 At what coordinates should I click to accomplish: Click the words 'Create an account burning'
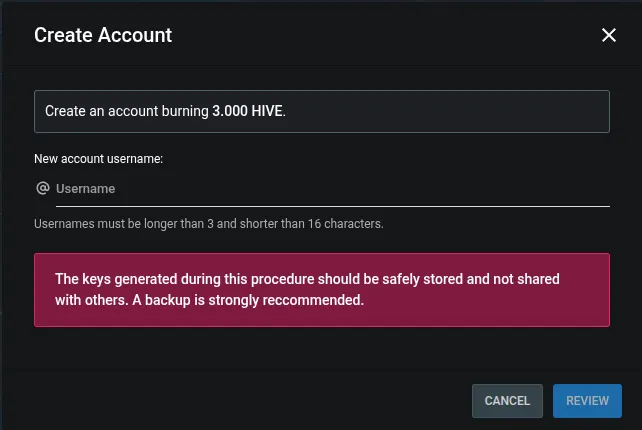[x=127, y=111]
